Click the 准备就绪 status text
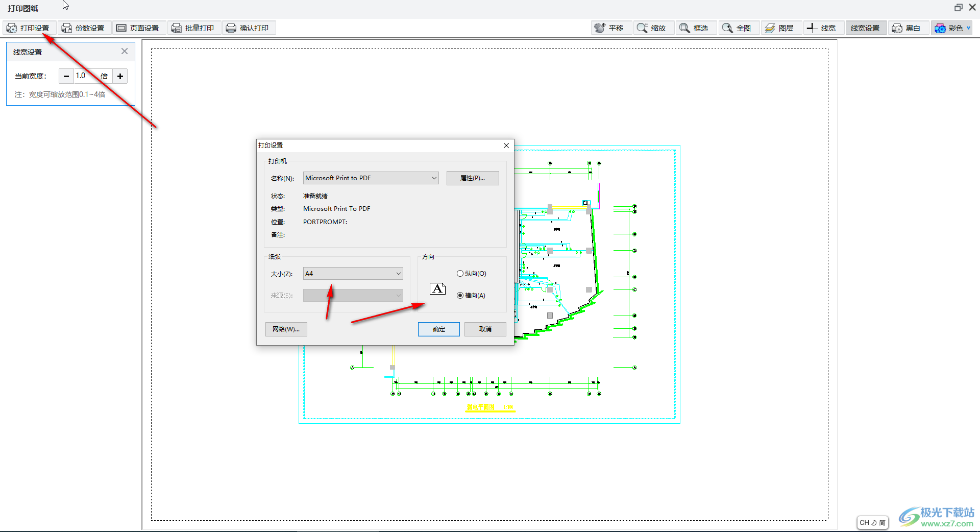 coord(315,196)
